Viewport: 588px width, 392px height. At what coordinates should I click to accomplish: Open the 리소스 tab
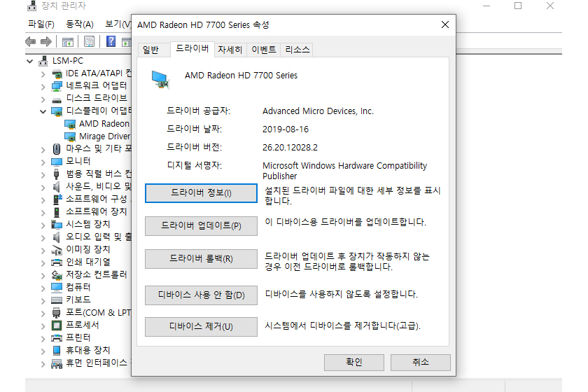point(297,50)
